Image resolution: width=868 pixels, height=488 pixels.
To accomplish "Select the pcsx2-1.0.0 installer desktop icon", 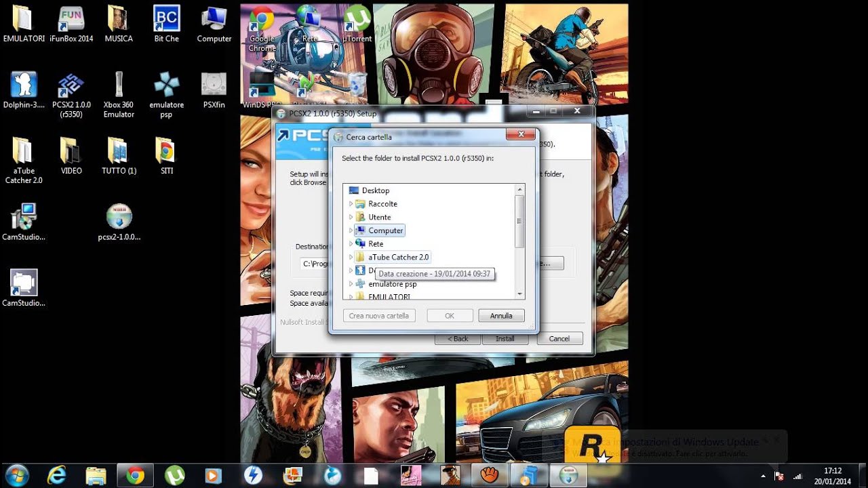I will point(119,222).
